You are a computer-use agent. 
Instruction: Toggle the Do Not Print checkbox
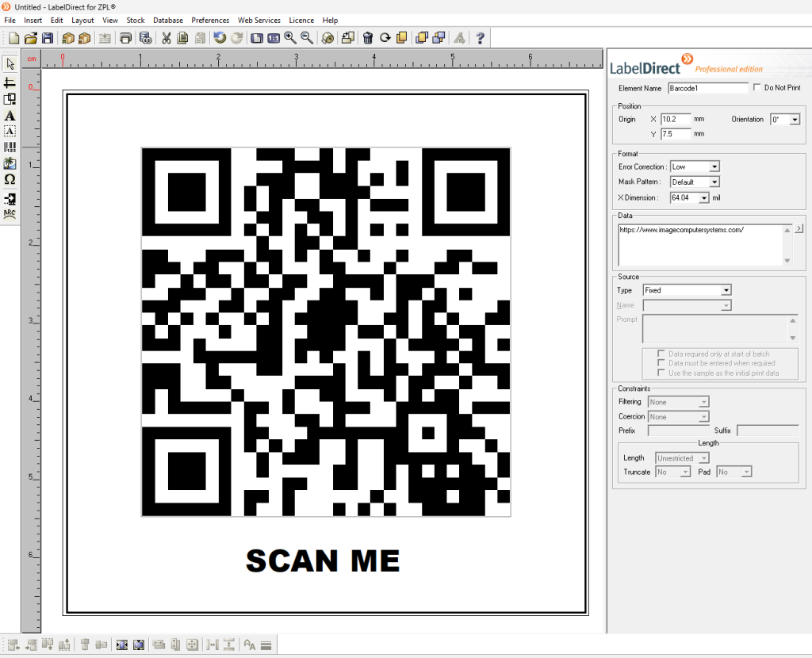click(x=757, y=87)
